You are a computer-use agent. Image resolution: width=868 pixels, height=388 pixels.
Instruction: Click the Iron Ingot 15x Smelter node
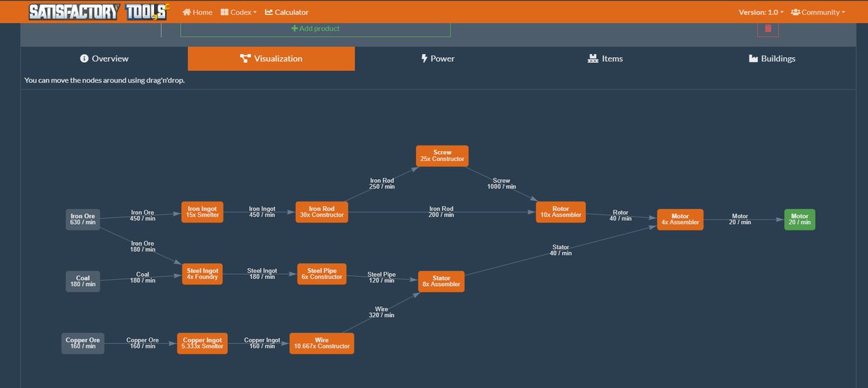point(203,212)
